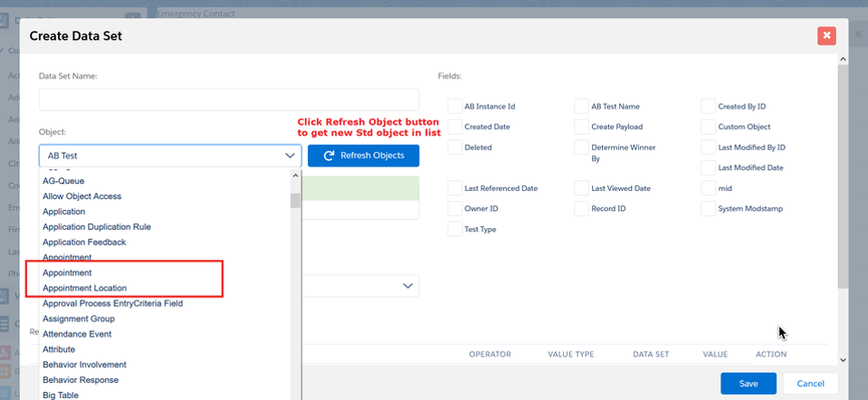Select Appointment from the object list
The width and height of the screenshot is (868, 400).
[x=67, y=272]
